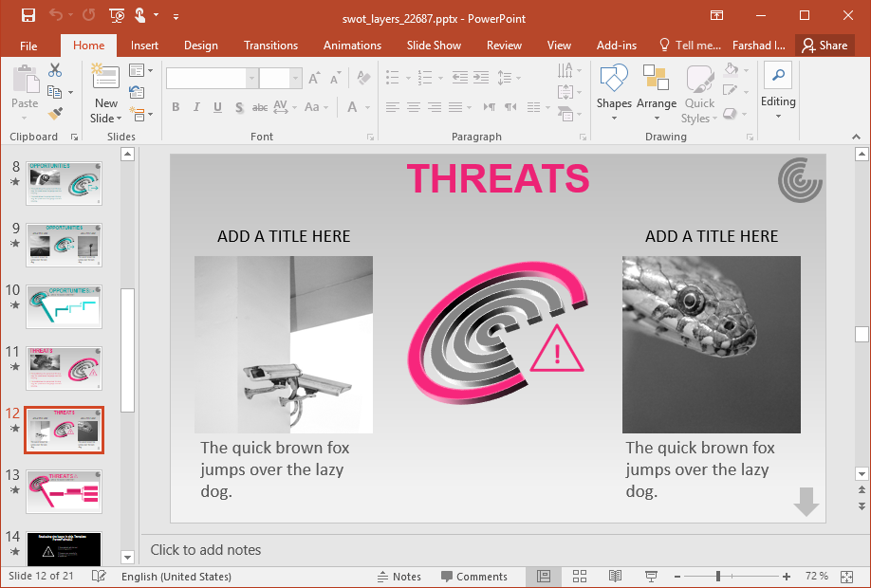Click the Save icon in title bar
The width and height of the screenshot is (871, 588).
(x=28, y=15)
